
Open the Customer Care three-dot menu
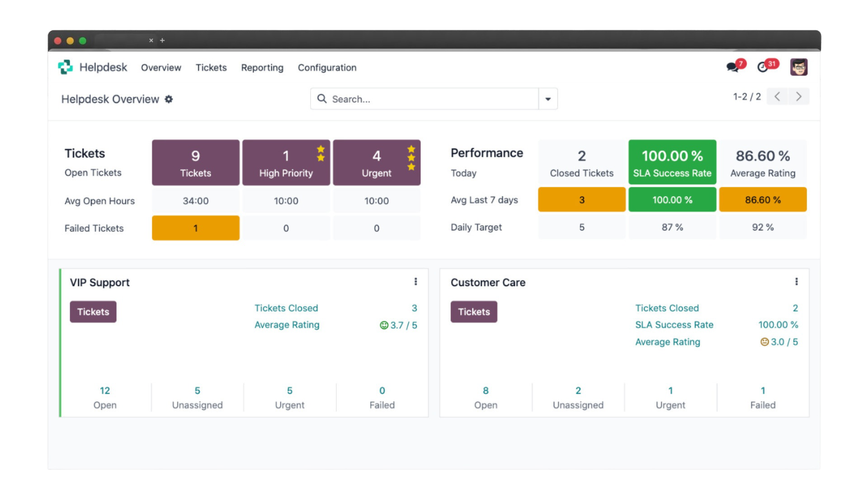tap(796, 282)
